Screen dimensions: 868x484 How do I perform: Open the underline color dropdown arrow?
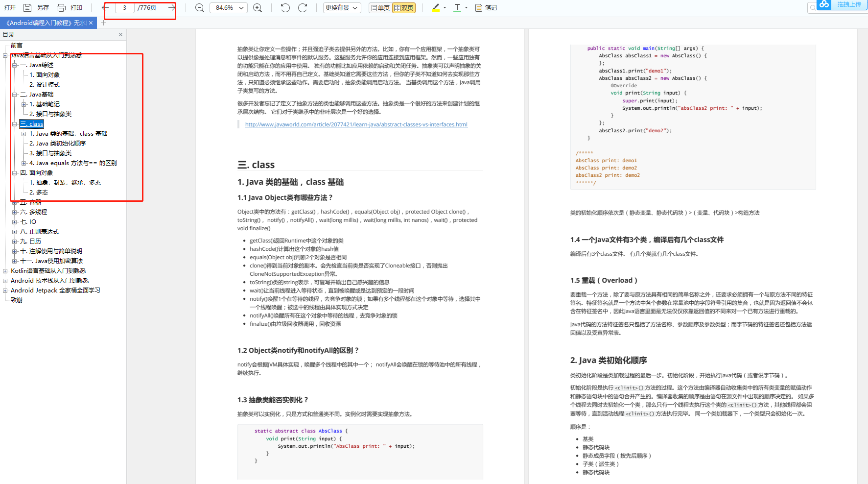click(x=466, y=8)
